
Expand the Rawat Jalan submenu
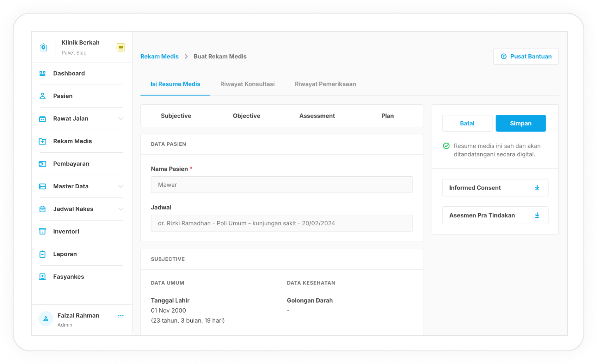[120, 119]
